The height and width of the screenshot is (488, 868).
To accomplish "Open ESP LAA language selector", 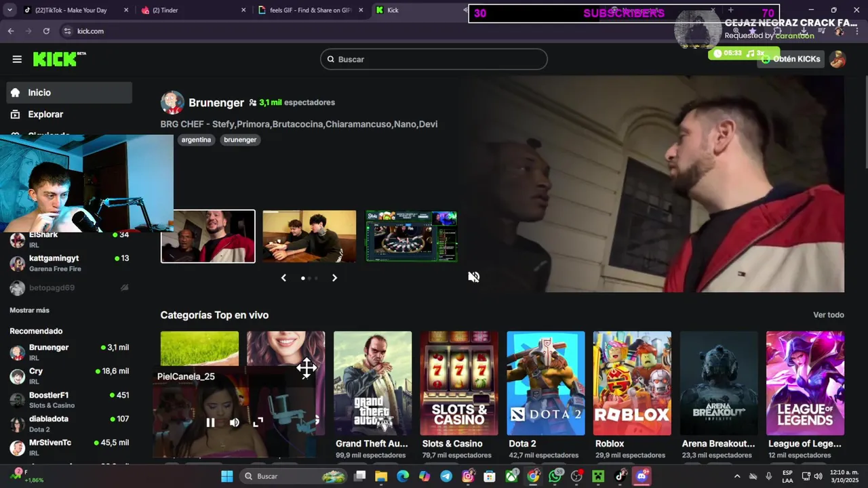I will click(x=787, y=476).
